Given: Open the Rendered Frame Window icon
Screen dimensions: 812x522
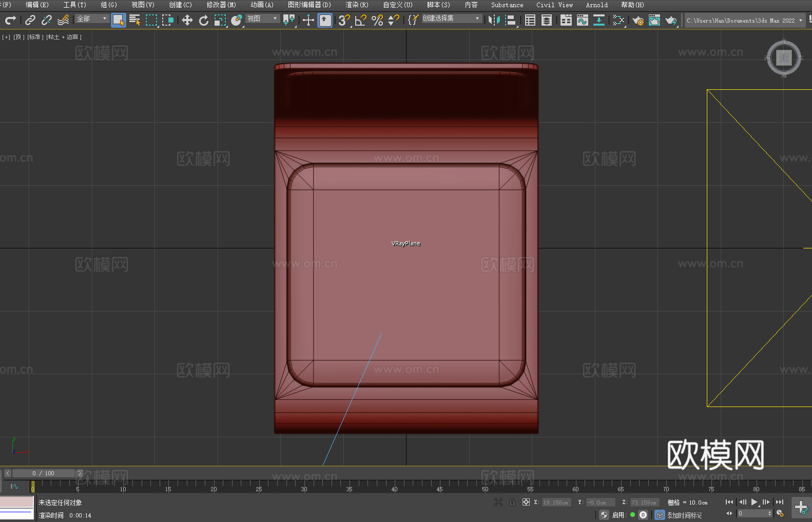Looking at the screenshot, I should 654,20.
